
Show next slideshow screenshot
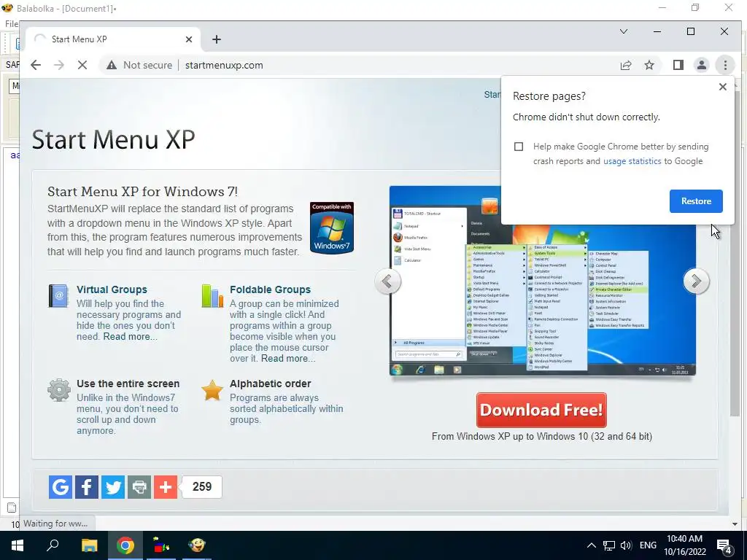[x=696, y=281]
